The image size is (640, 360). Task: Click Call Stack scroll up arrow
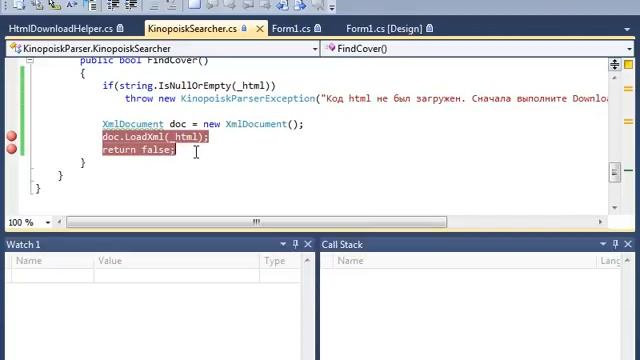[627, 260]
